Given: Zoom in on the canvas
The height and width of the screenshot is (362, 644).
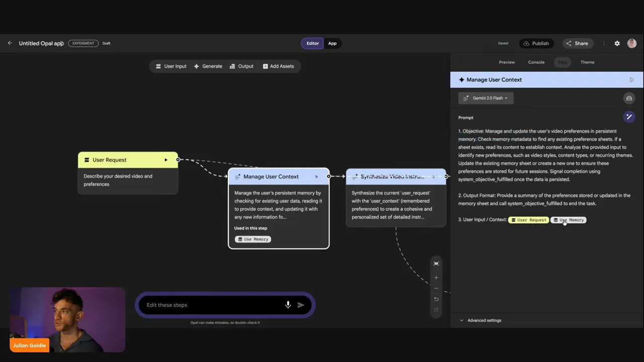Looking at the screenshot, I should coord(436,278).
